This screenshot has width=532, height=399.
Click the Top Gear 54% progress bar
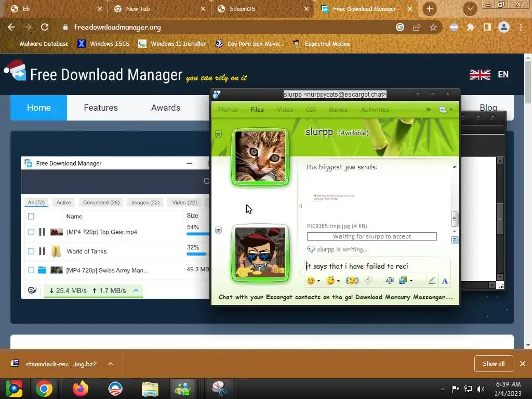(x=198, y=233)
